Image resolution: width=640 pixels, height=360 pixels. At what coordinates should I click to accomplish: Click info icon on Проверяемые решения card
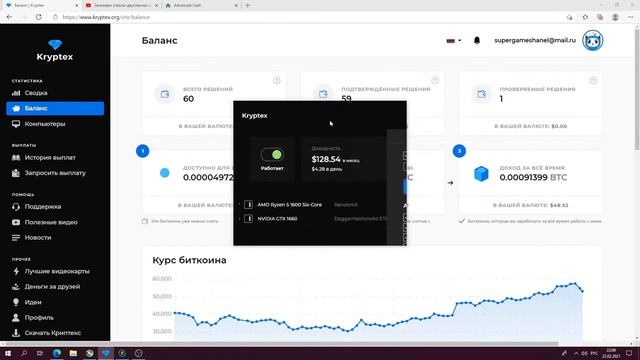(593, 80)
